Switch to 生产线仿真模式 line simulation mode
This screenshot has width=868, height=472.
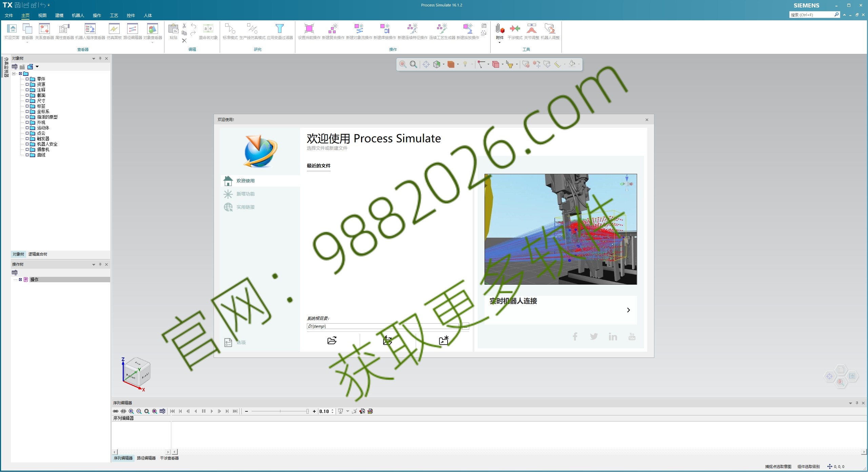coord(252,29)
